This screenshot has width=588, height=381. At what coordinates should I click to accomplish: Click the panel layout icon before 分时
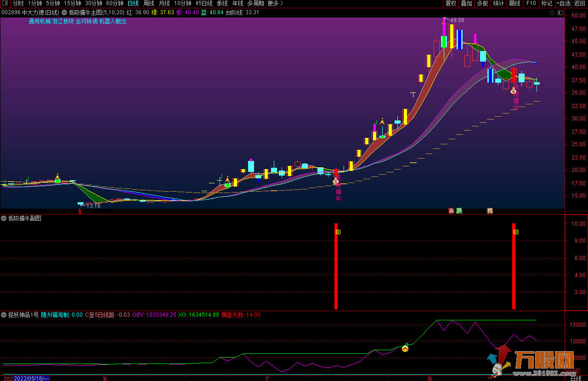pyautogui.click(x=5, y=3)
